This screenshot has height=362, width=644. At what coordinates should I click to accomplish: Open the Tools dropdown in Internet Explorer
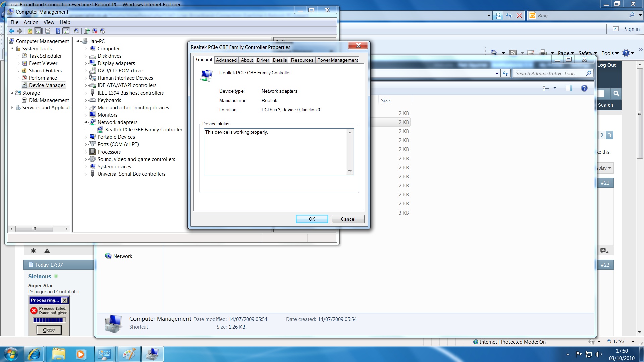[x=610, y=53]
